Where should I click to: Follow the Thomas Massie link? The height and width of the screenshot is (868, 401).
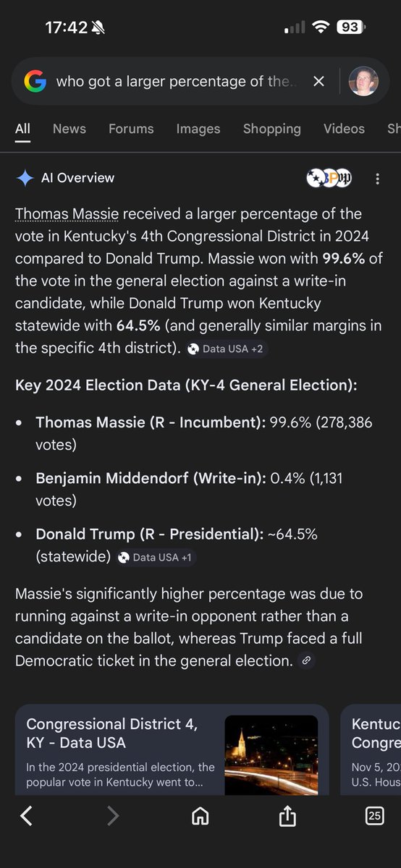pyautogui.click(x=68, y=214)
